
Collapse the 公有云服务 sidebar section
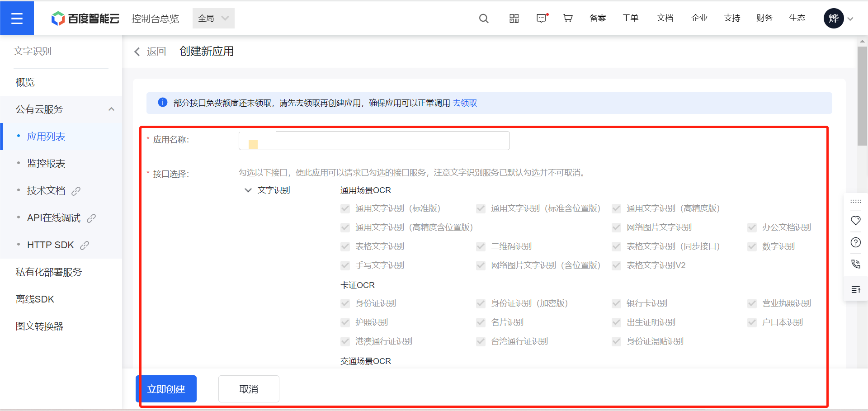(x=111, y=109)
